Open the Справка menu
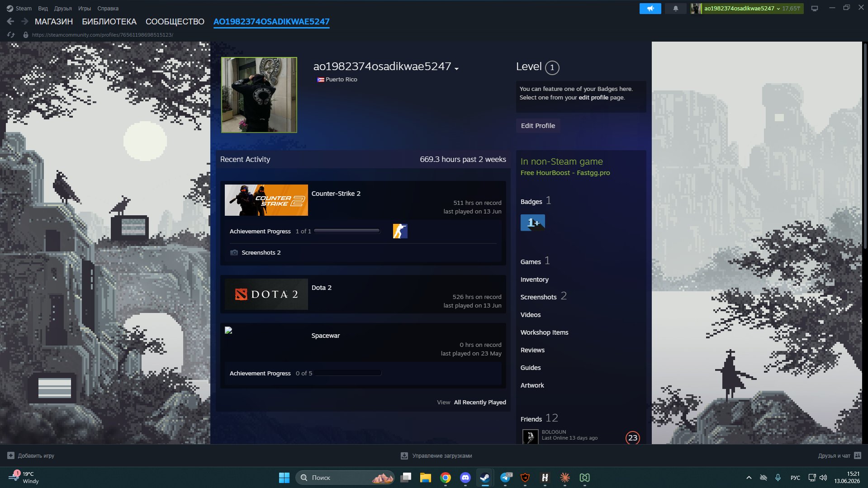This screenshot has height=488, width=868. 108,9
